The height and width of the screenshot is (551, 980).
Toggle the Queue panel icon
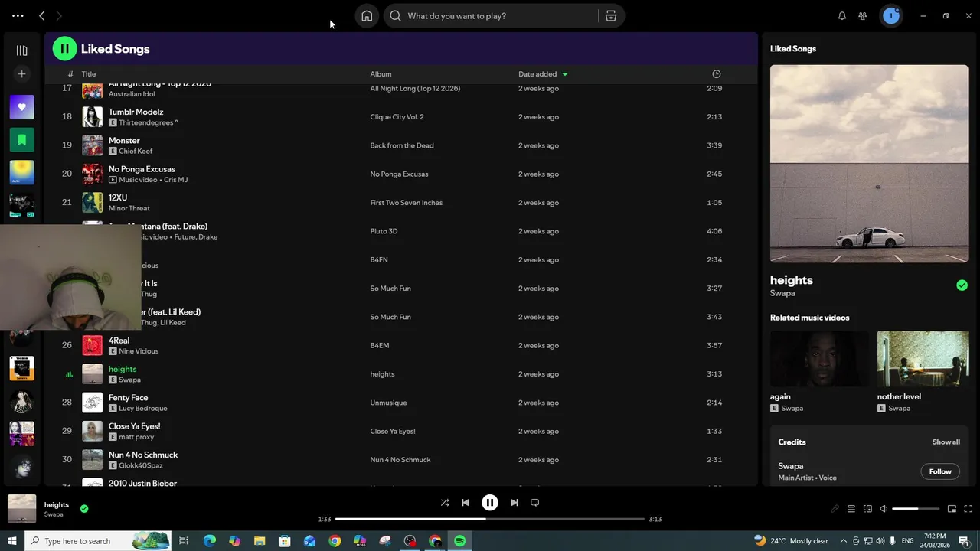coord(851,509)
